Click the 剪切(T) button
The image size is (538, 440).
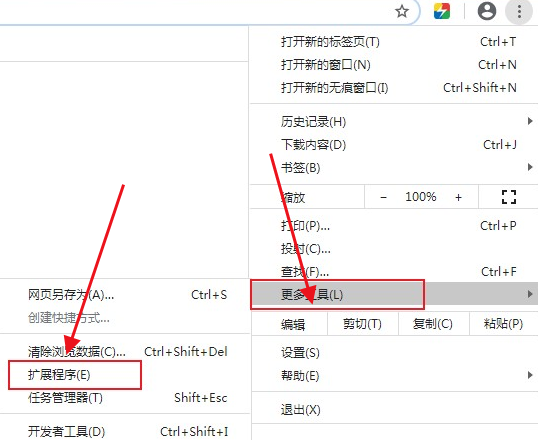362,324
